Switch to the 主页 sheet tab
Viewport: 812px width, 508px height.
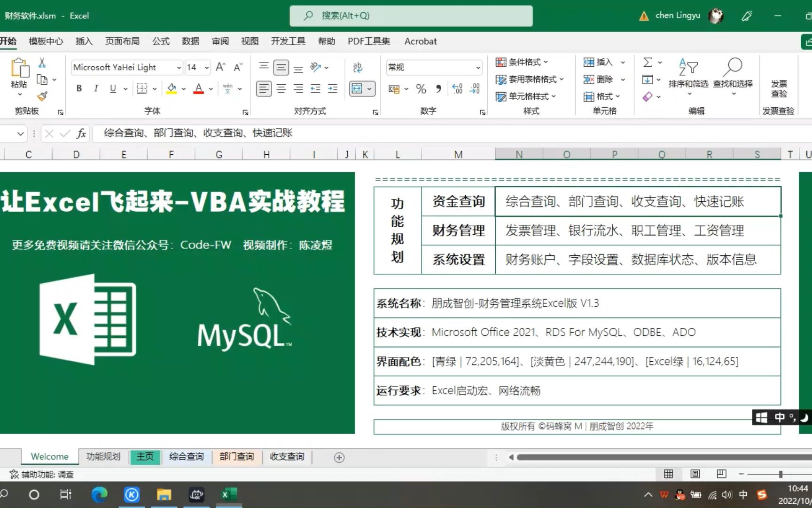click(145, 457)
